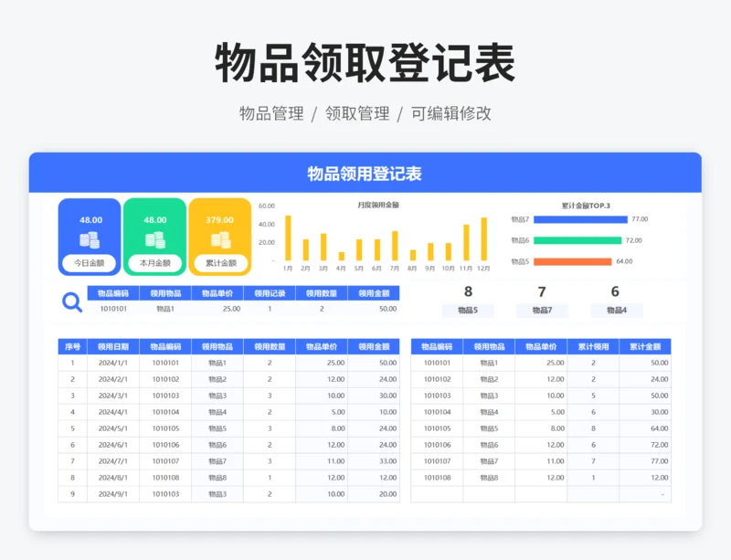This screenshot has width=731, height=560.
Task: Click date cell 2024/7/1
Action: [x=112, y=461]
